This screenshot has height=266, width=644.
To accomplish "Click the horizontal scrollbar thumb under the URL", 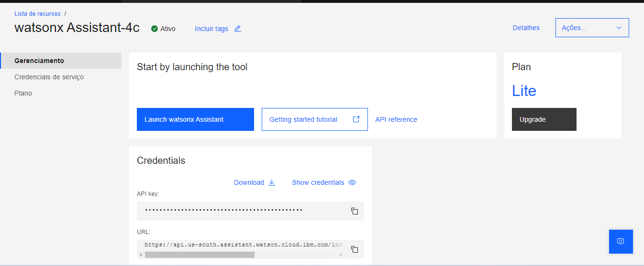I will coord(200,255).
